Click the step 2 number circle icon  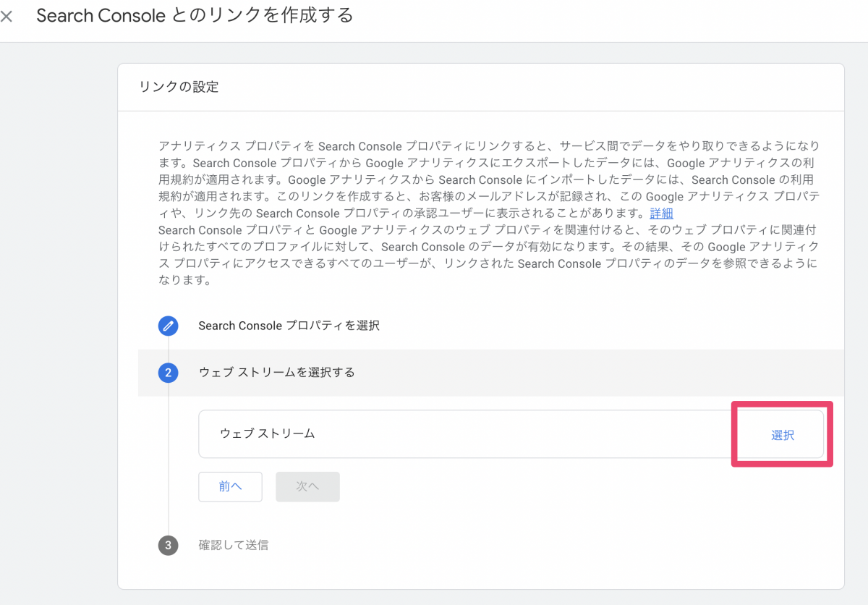pyautogui.click(x=168, y=373)
